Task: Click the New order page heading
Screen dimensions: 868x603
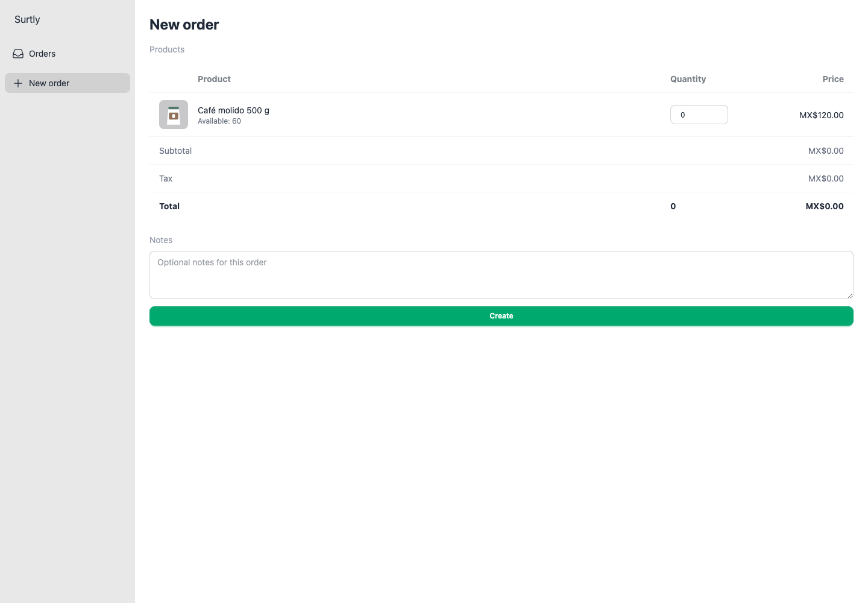Action: click(x=184, y=25)
